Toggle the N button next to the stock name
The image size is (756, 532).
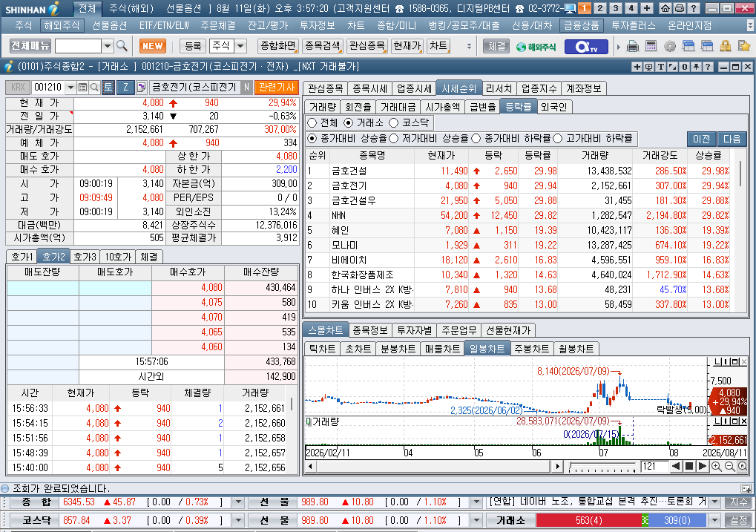[246, 88]
